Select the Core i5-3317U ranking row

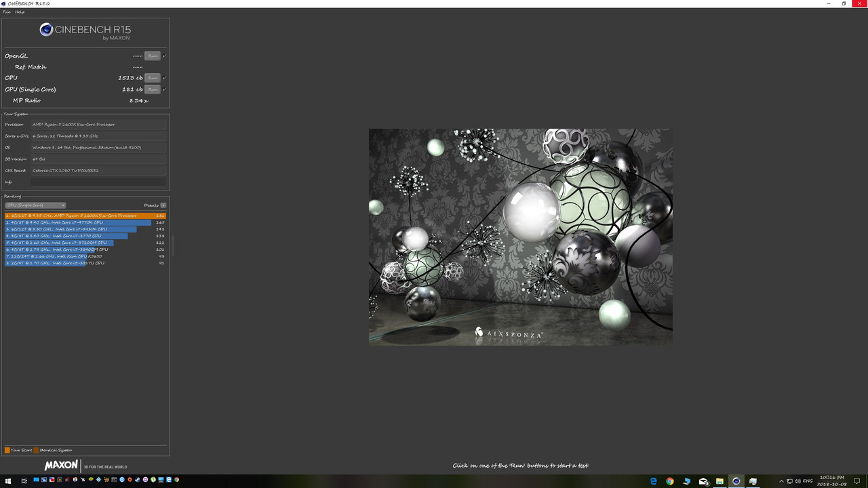(85, 263)
